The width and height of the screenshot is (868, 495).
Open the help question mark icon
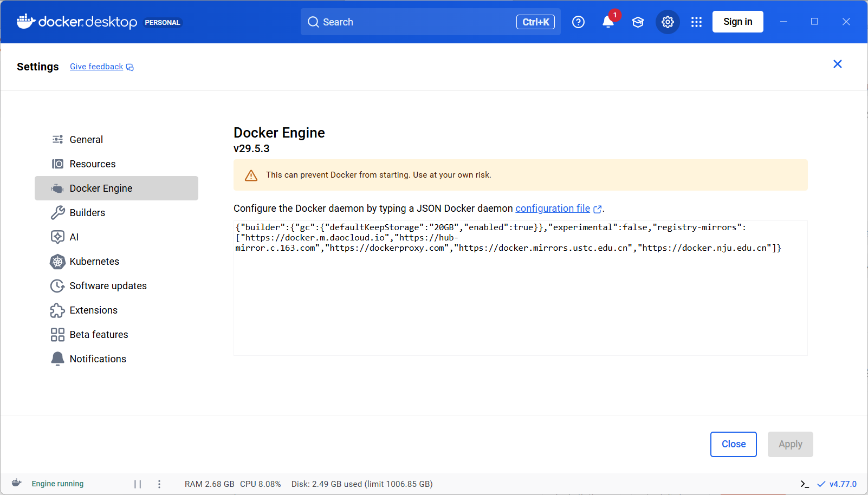pyautogui.click(x=578, y=22)
